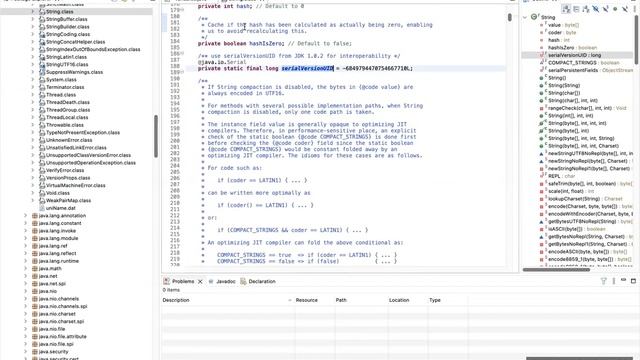640x360 pixels.
Task: Sort by the Description column header
Action: (228, 300)
